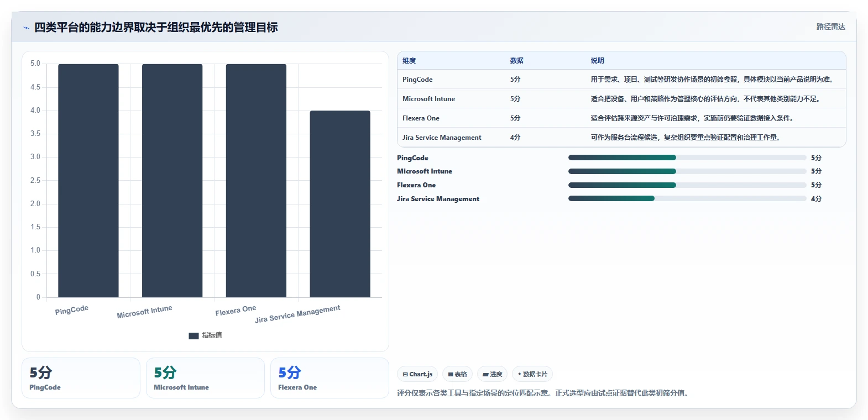Click the Intune description starting 适合把设备
Viewport: 868px width, 420px height.
[x=705, y=99]
